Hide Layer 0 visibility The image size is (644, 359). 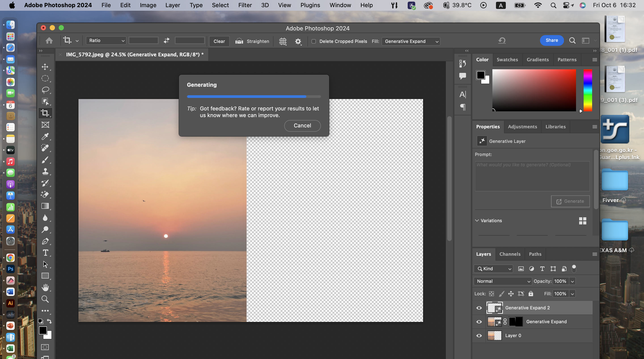(x=479, y=336)
